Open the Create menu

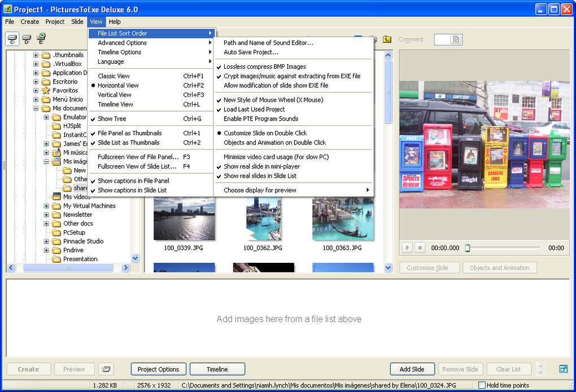coord(30,21)
